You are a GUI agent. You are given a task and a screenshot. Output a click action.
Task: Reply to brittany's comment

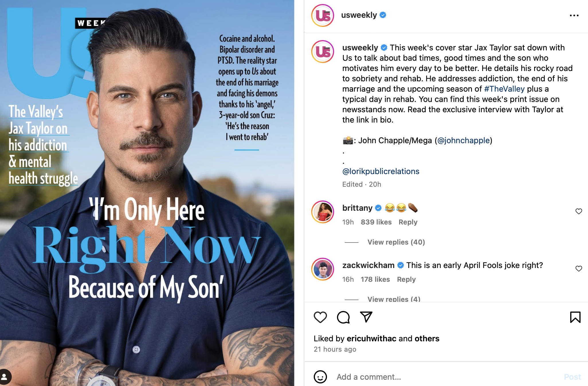click(408, 222)
